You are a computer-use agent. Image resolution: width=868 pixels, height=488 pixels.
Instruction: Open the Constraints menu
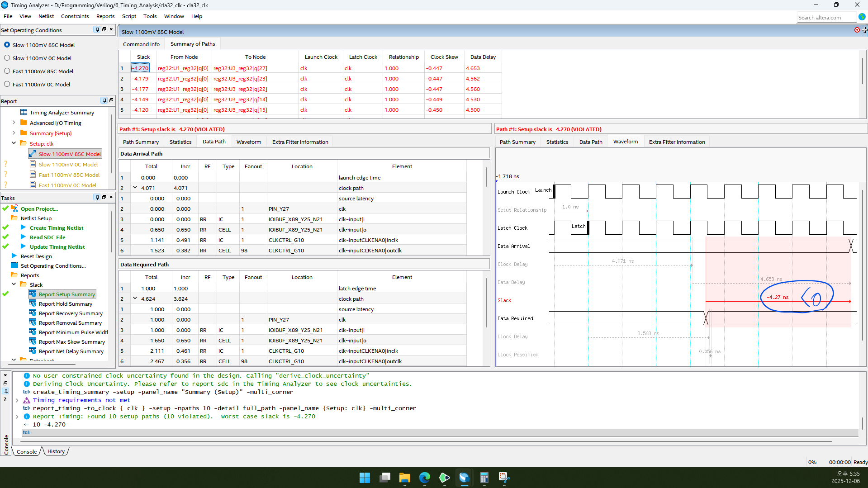pyautogui.click(x=75, y=16)
